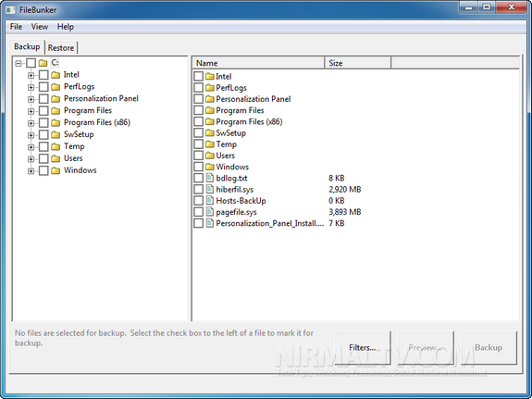Click the bdlog.txt file icon

210,178
